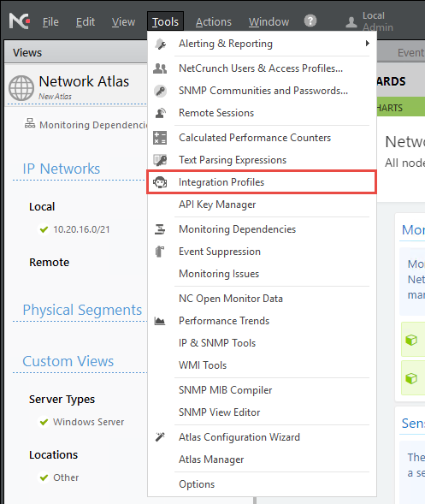The height and width of the screenshot is (504, 425).
Task: Click the Views panel header
Action: click(76, 52)
